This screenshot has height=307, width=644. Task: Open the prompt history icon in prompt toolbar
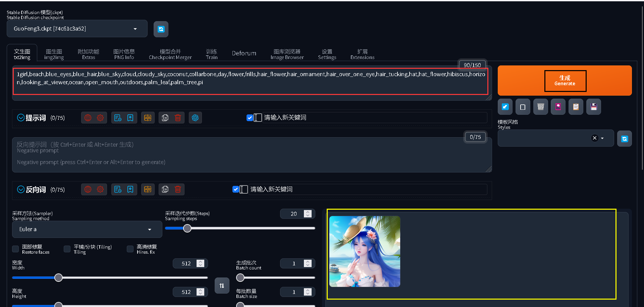click(x=117, y=117)
